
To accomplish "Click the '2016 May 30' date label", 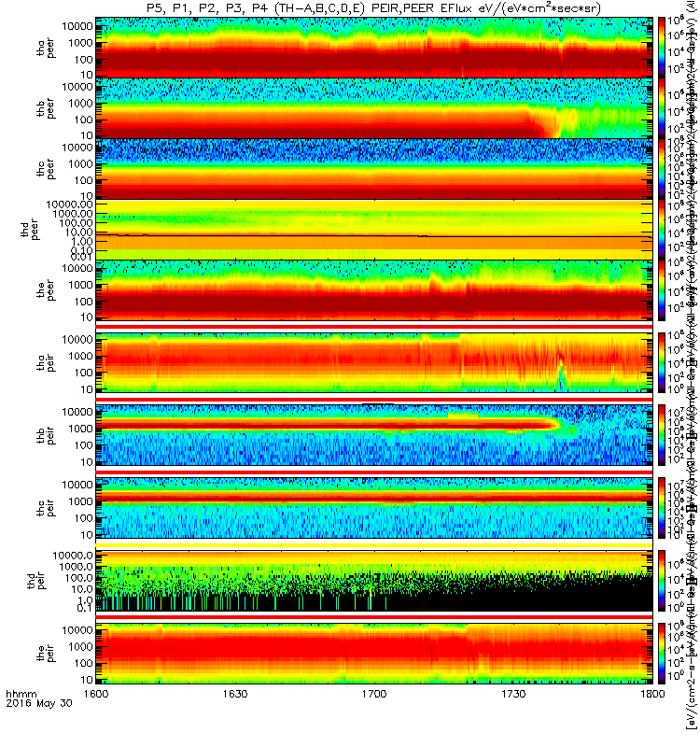I will tap(39, 703).
